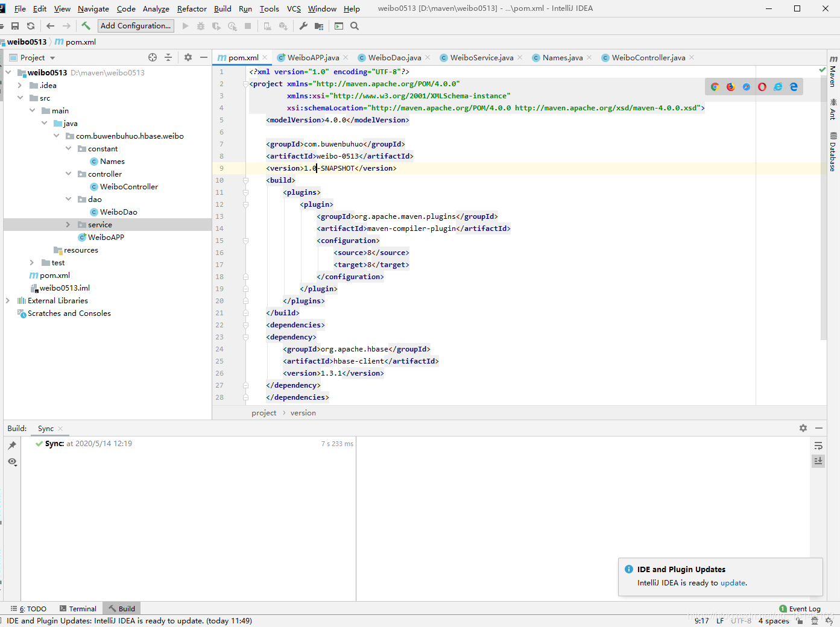Click the UTF-8 encoding status indicator
Image resolution: width=840 pixels, height=627 pixels.
(741, 620)
